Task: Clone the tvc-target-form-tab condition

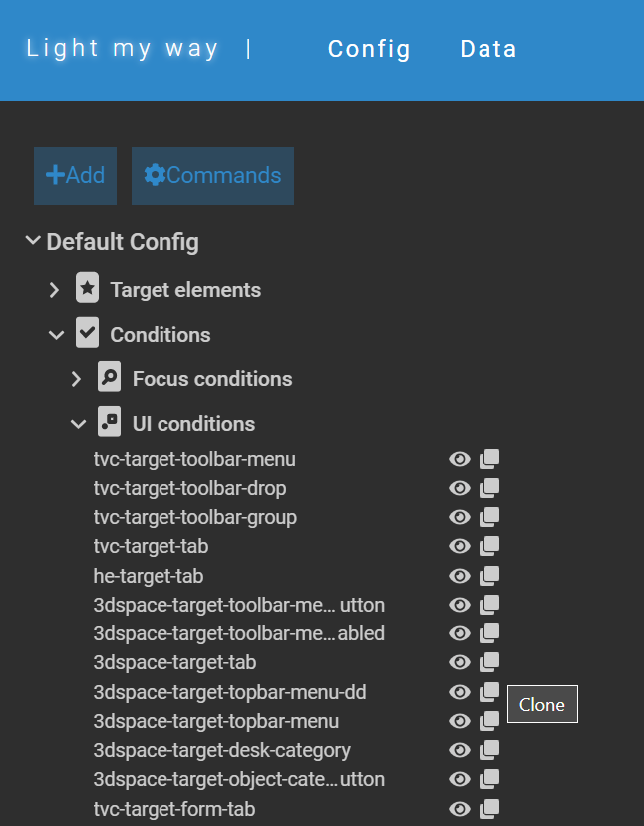Action: pyautogui.click(x=489, y=809)
